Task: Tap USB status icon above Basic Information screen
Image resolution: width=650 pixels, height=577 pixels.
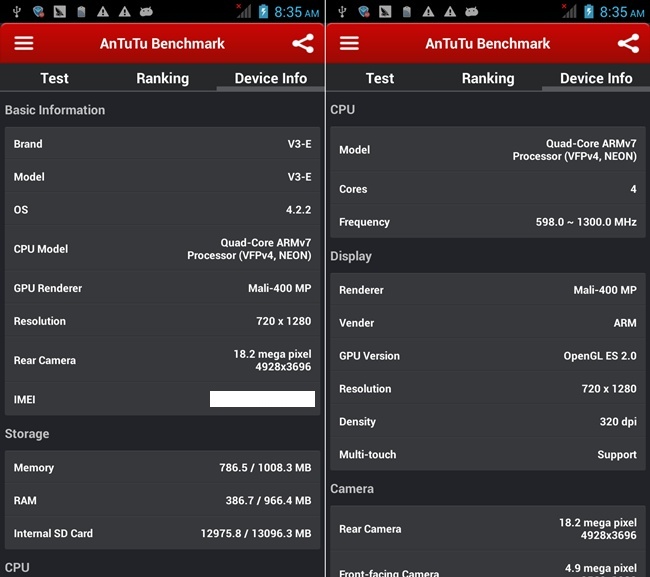Action: [17, 12]
